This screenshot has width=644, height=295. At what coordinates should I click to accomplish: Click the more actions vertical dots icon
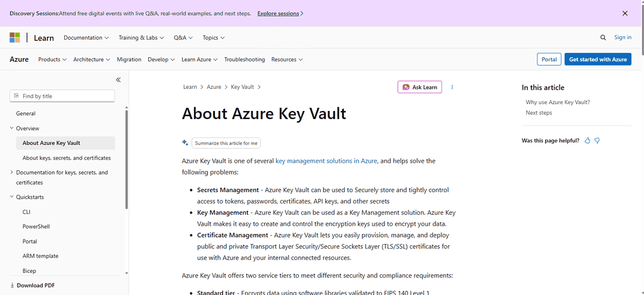click(x=452, y=87)
